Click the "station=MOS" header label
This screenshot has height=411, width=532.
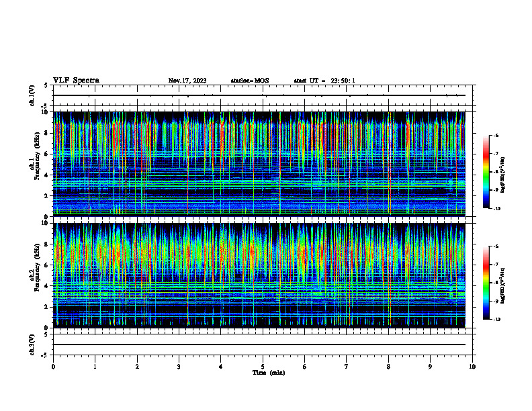click(x=250, y=81)
